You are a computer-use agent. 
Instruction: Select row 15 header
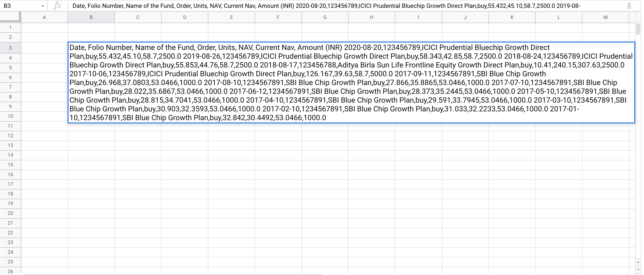[x=10, y=165]
